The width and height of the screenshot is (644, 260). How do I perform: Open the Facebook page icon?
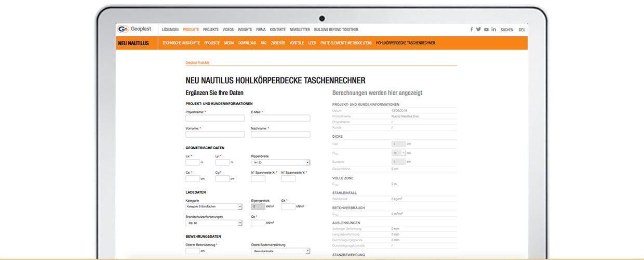coord(472,30)
